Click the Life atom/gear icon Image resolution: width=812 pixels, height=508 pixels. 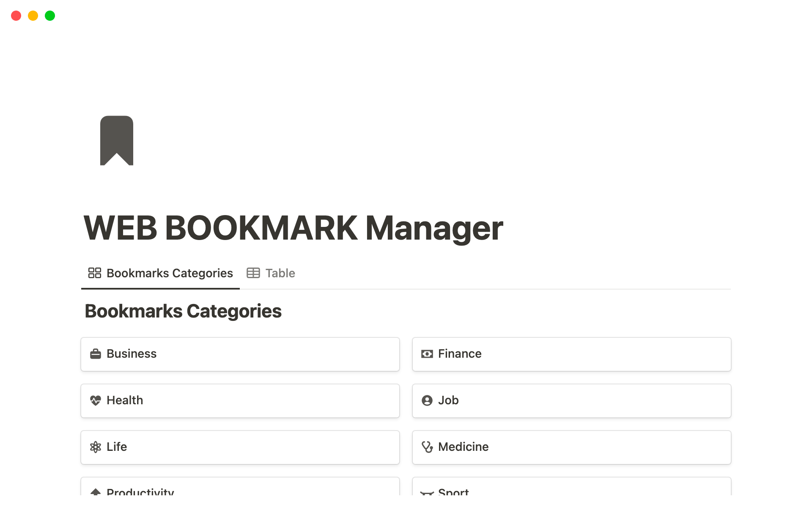click(95, 447)
